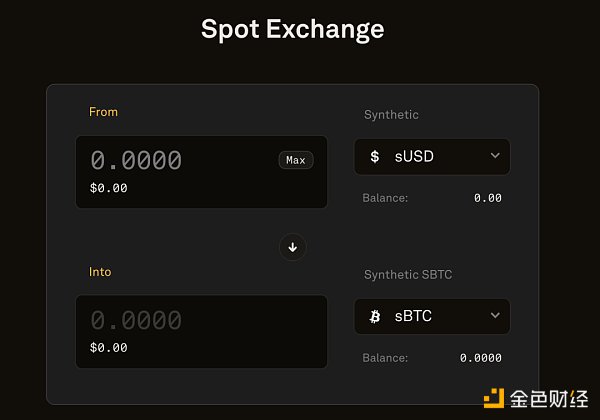Viewport: 600px width, 420px height.
Task: Click the sUSD balance value 0.00
Action: coord(487,198)
